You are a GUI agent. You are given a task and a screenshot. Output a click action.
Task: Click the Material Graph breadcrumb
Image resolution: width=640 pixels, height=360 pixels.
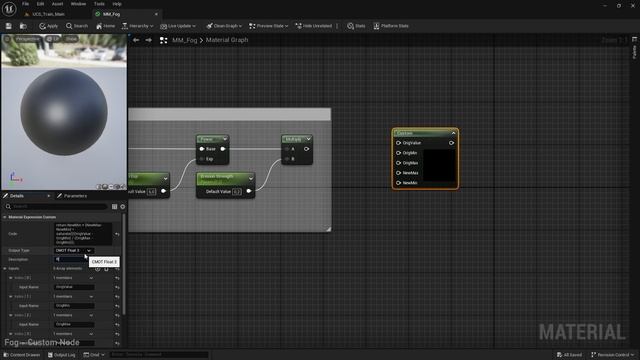(227, 40)
